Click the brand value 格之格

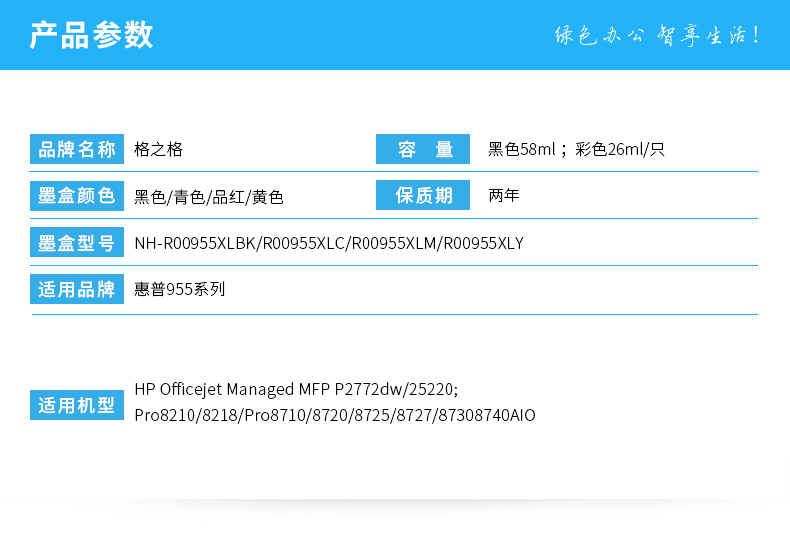coord(158,149)
